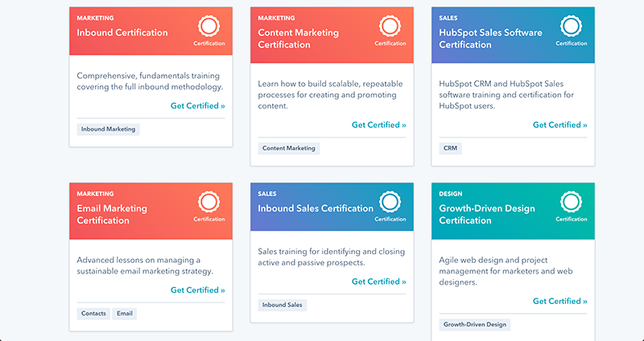The width and height of the screenshot is (644, 341).
Task: Click the HubSpot Sales Software Certification title
Action: tap(491, 39)
